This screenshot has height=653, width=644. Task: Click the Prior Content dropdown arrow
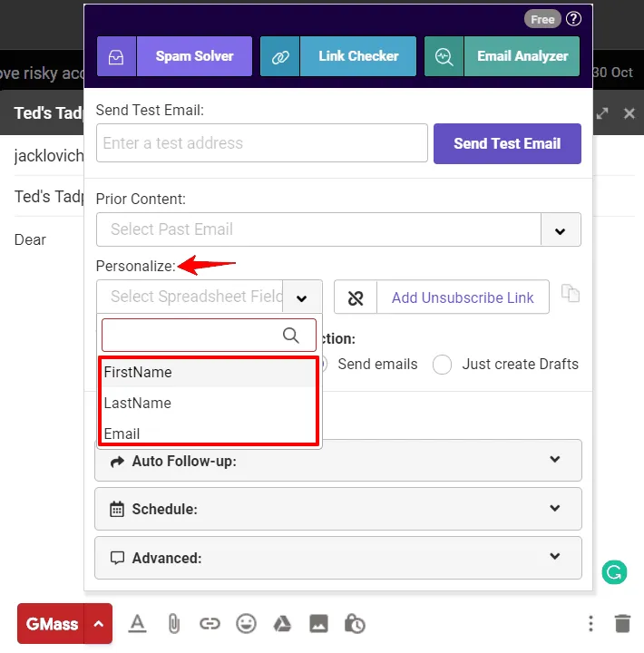561,230
